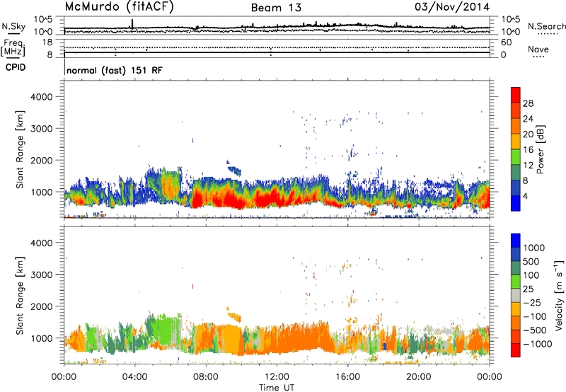The image size is (566, 392).
Task: Click the '20:00' time tick label
Action: 419,377
